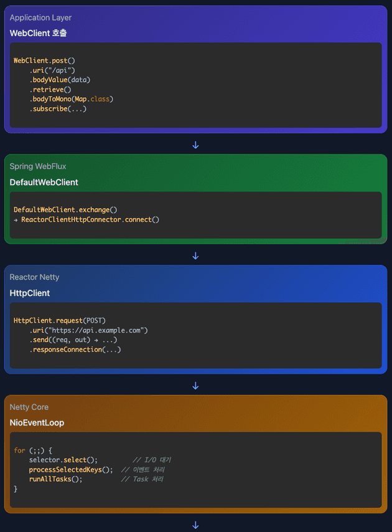This screenshot has height=532, width=392.
Task: Click the ReactorClientHttpConnector.connect() line
Action: click(x=90, y=220)
